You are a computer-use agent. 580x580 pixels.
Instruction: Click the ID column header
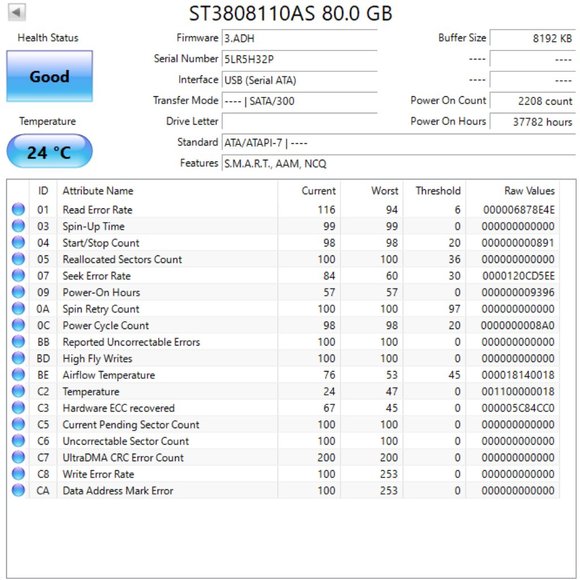43,190
